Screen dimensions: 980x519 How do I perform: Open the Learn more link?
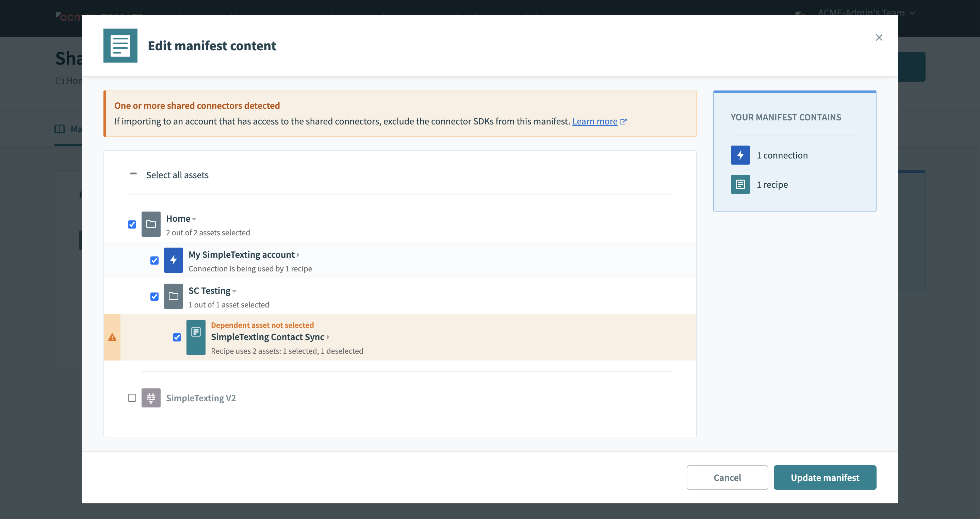594,121
